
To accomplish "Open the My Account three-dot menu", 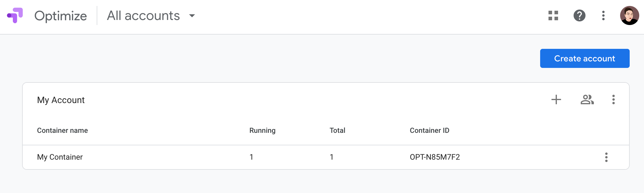I will click(x=613, y=99).
